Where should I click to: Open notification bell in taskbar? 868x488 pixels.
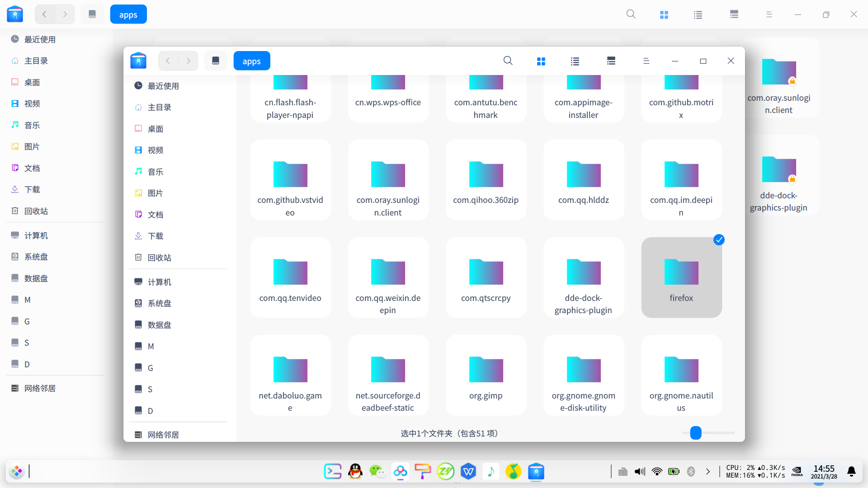(851, 472)
